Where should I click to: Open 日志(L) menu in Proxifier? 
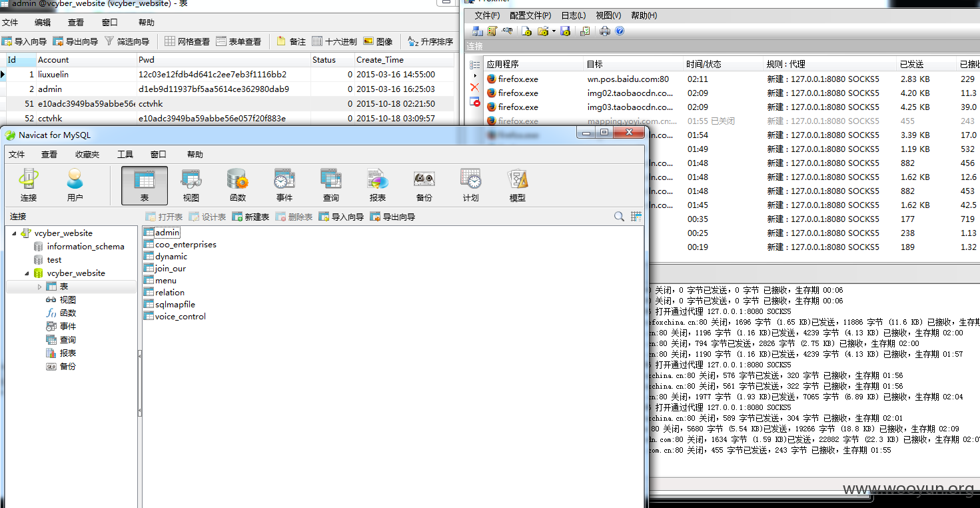574,15
